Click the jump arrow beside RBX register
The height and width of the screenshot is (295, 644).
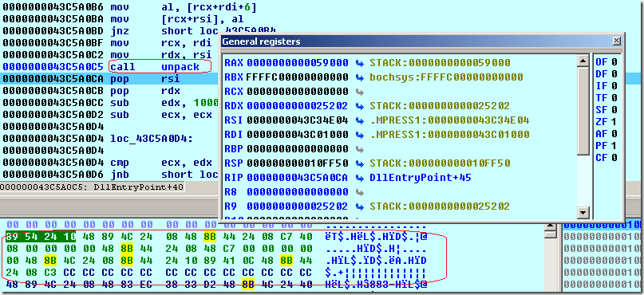(x=359, y=77)
